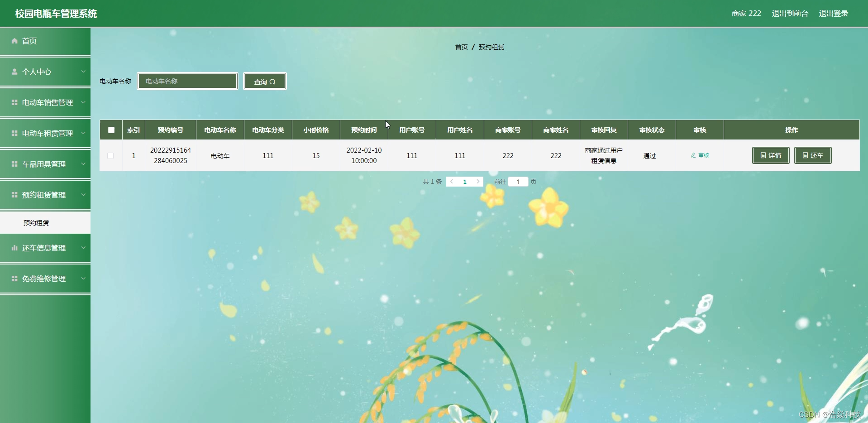Viewport: 868px width, 423px height.
Task: Collapse the 还车信息管理 chevron
Action: click(83, 248)
